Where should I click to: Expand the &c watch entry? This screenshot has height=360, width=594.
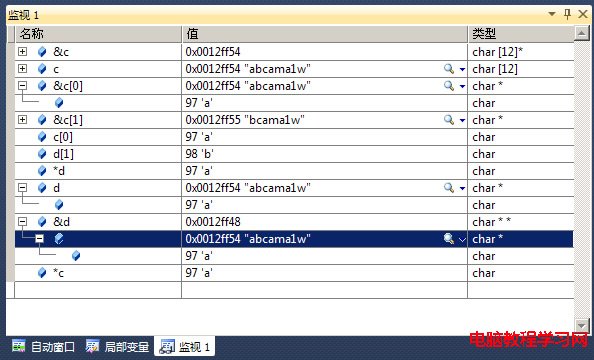click(22, 52)
